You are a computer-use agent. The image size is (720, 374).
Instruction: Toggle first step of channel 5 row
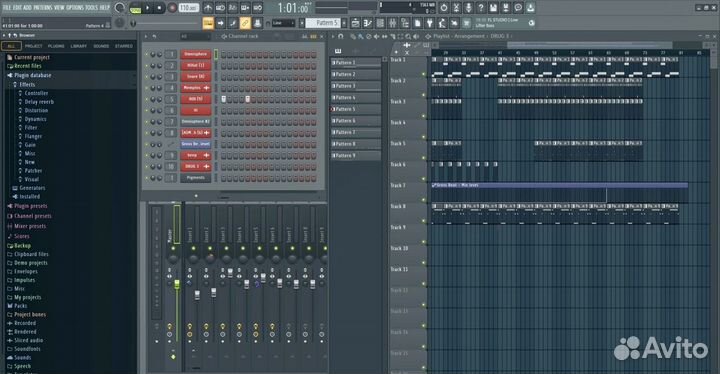coord(224,99)
